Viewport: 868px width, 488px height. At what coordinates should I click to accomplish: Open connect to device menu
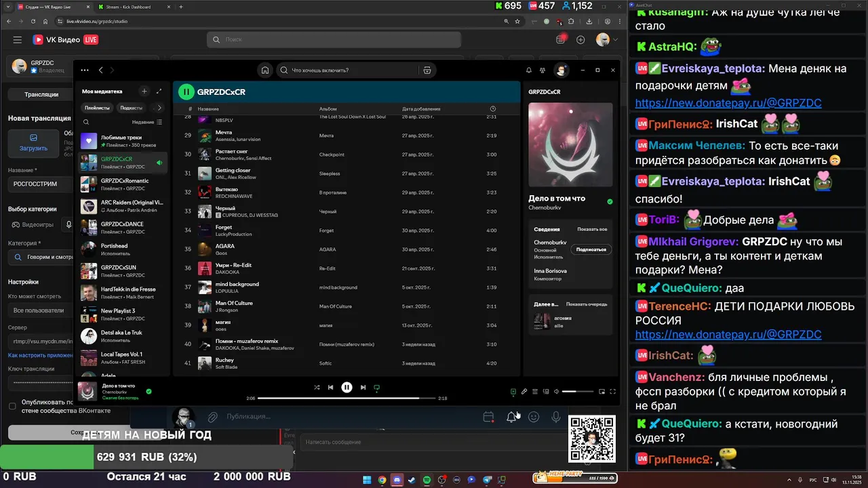tap(546, 391)
